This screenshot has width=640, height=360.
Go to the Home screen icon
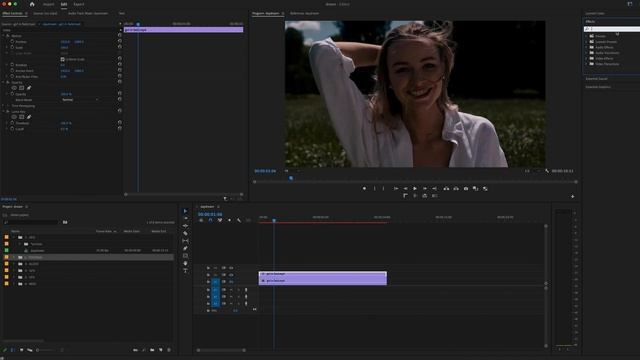coord(32,4)
